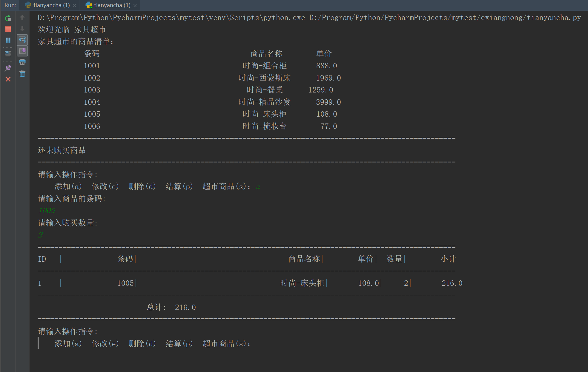Select the active tianyancha (1) tab

[109, 5]
